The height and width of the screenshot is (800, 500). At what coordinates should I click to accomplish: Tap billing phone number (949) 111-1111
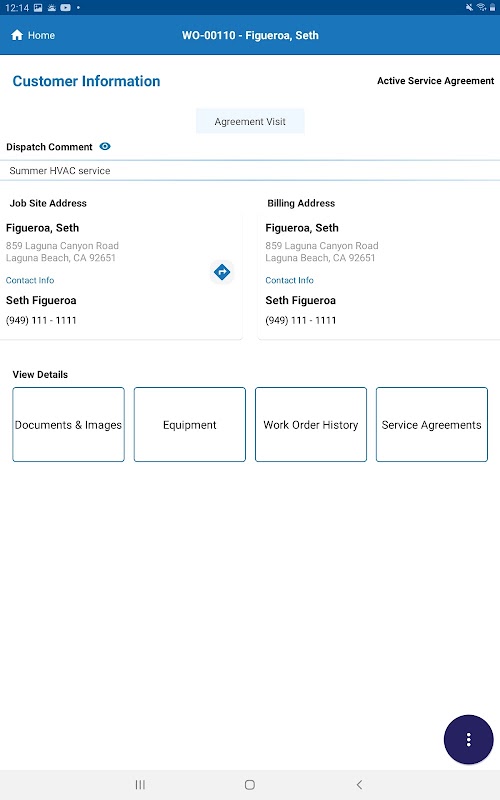pyautogui.click(x=301, y=320)
